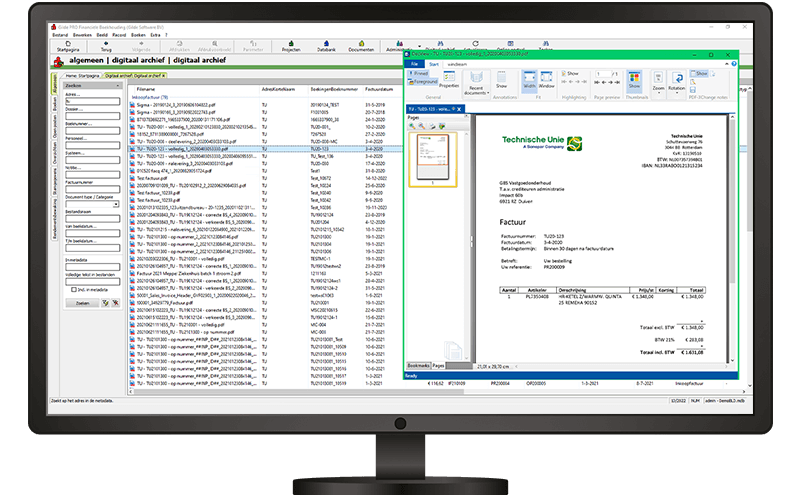This screenshot has height=500, width=800.
Task: Click the Zoeken search button
Action: (x=82, y=303)
